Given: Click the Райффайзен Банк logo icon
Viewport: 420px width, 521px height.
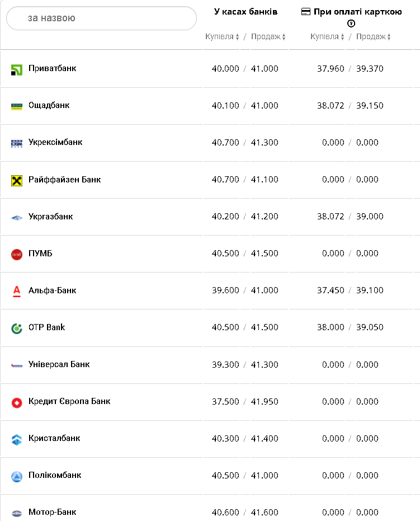Looking at the screenshot, I should click(x=17, y=180).
